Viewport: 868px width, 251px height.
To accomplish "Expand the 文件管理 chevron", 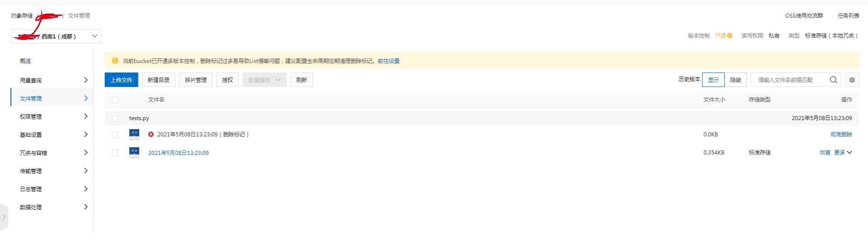I will click(86, 98).
